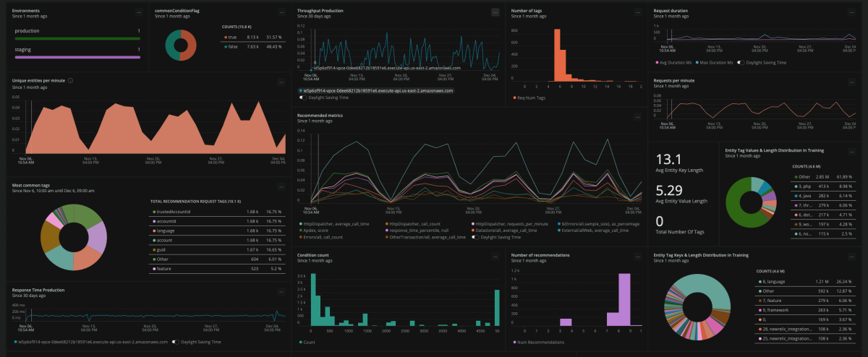Open Throughput Production widget ellipsis menu
Image resolution: width=868 pixels, height=357 pixels.
pyautogui.click(x=495, y=12)
